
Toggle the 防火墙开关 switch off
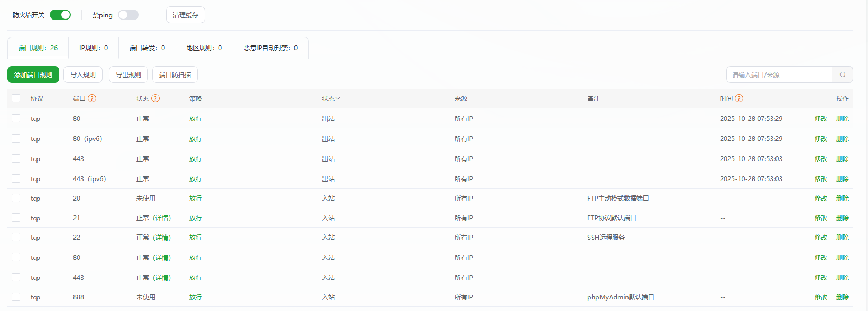tap(60, 15)
